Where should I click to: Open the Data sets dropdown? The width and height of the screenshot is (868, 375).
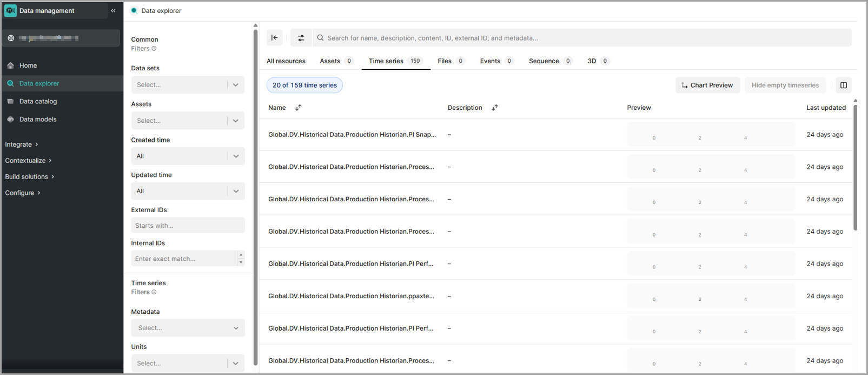188,85
